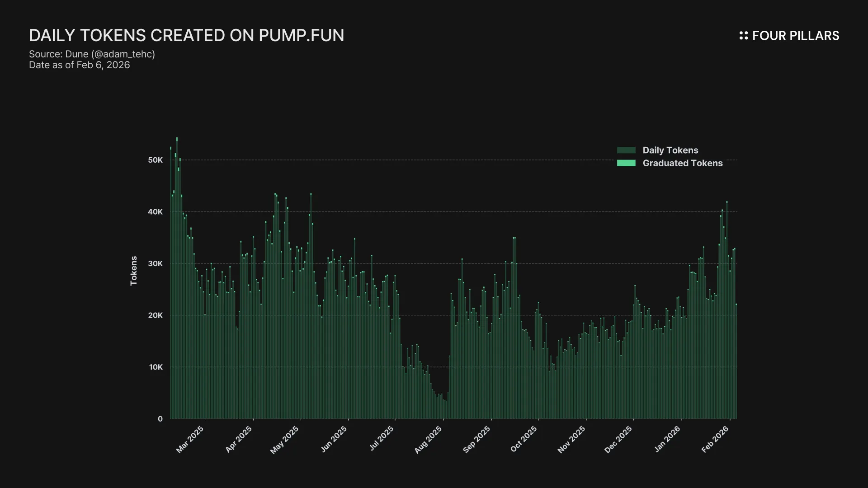Open the Dune (@adam_tehc) source credit
Image resolution: width=868 pixels, height=488 pixels.
pos(92,54)
